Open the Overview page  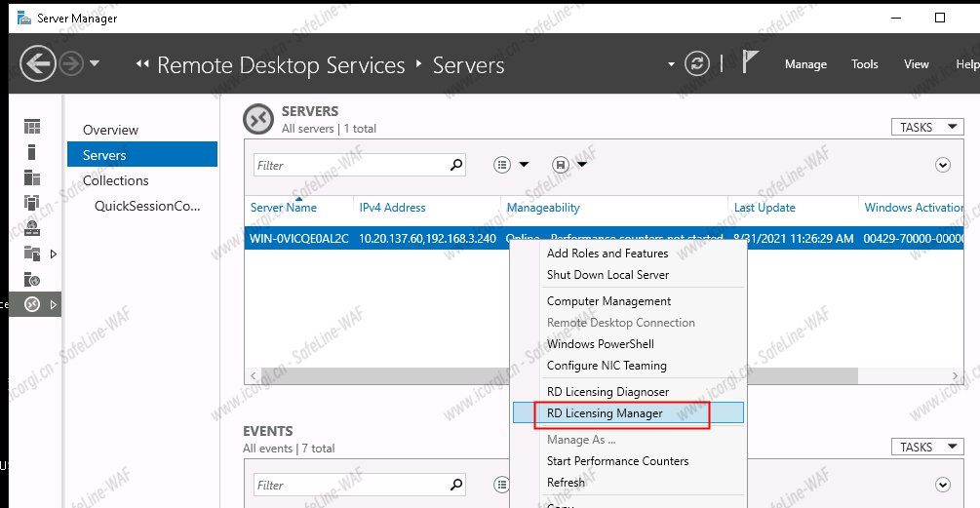pyautogui.click(x=110, y=130)
